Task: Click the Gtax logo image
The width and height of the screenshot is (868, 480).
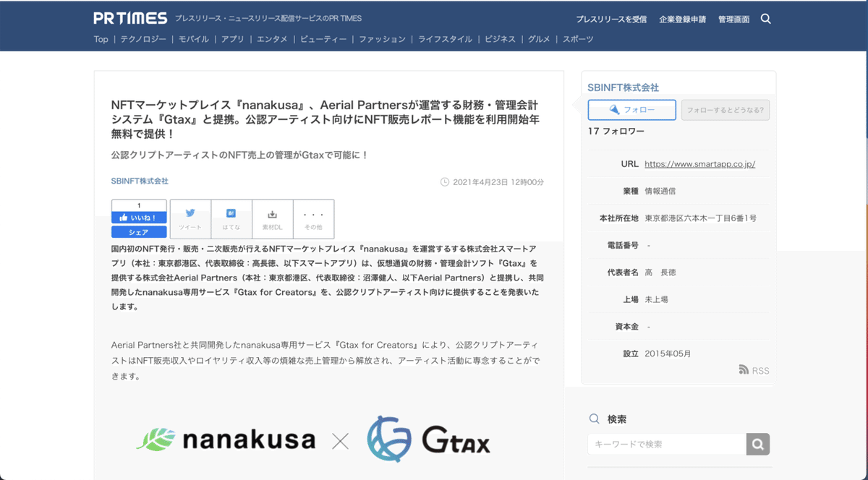Action: [x=428, y=440]
